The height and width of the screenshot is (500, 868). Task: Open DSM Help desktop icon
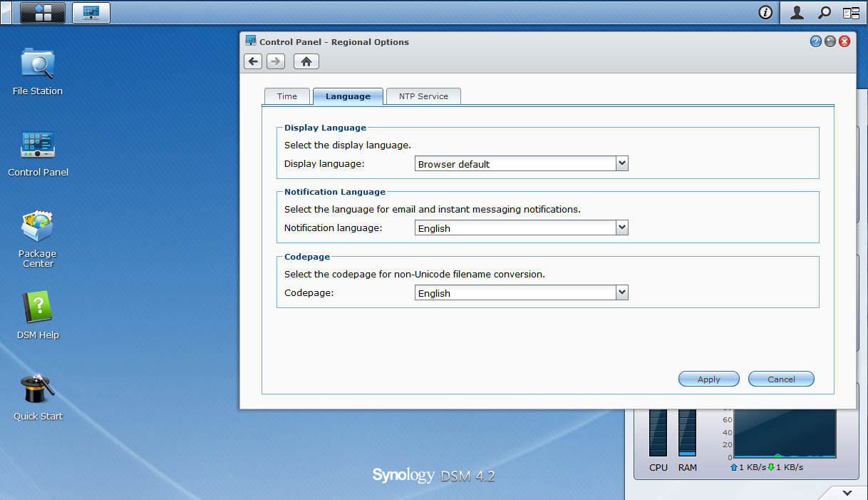[x=38, y=315]
